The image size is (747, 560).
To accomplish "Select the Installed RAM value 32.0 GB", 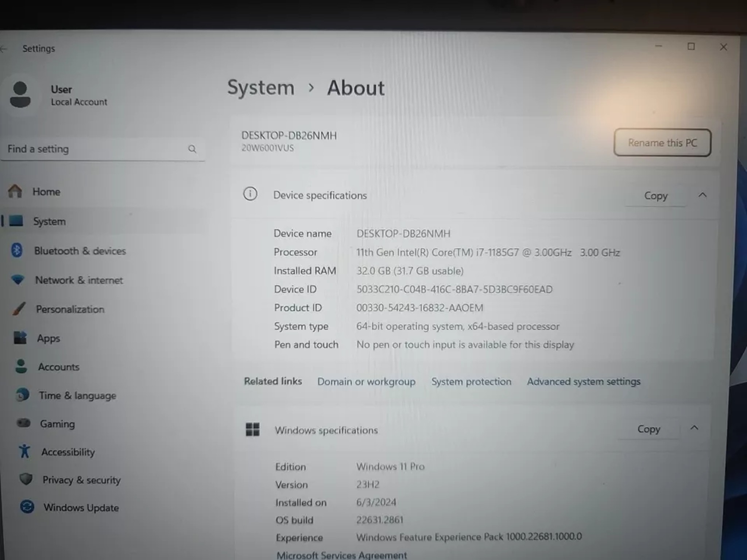I will 410,271.
